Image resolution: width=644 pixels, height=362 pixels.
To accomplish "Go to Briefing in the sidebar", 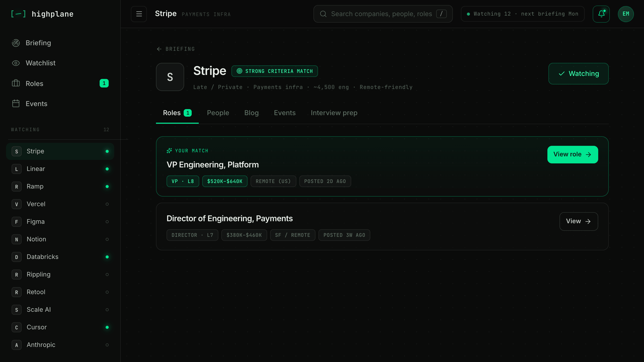I will coord(60,43).
